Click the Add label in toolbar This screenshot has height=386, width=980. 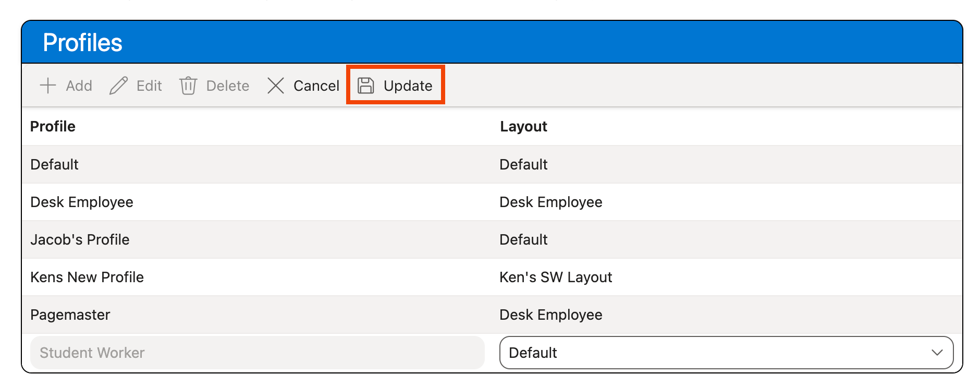(79, 86)
